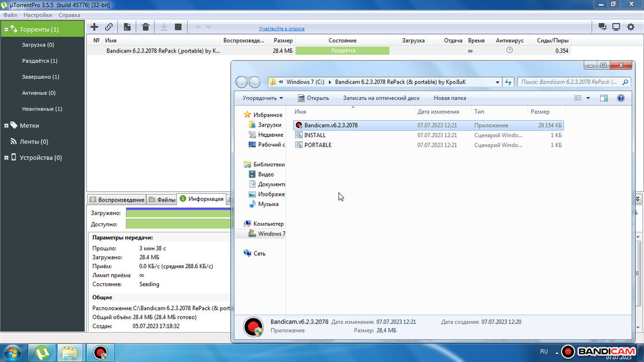Toggle Explorer preview pane icon
This screenshot has height=362, width=644.
click(604, 98)
